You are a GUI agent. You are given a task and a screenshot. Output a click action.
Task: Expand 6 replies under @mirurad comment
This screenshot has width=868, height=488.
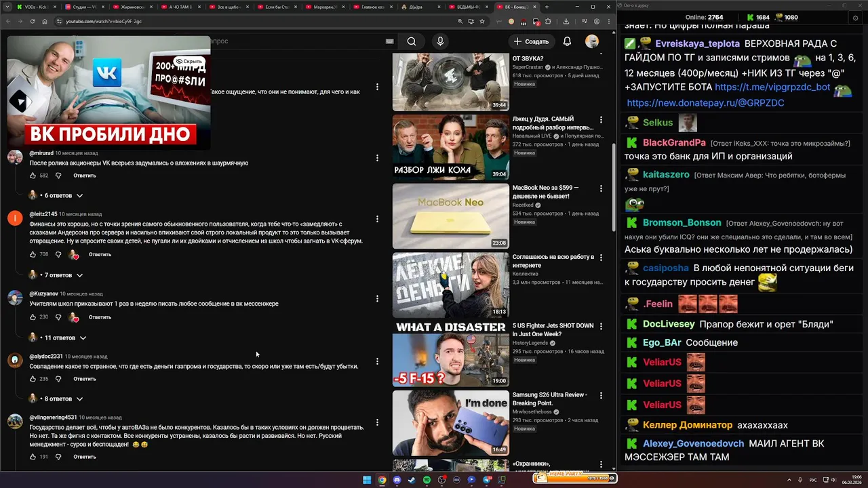click(56, 195)
